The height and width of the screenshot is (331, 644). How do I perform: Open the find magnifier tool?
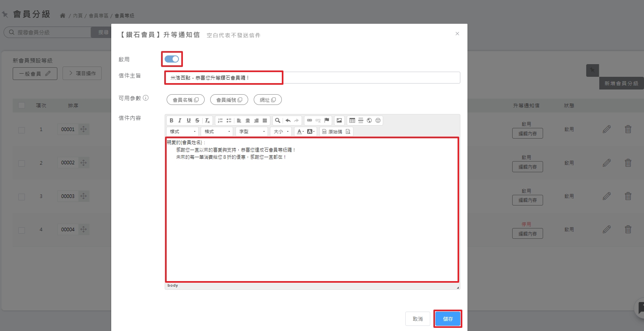click(x=277, y=120)
